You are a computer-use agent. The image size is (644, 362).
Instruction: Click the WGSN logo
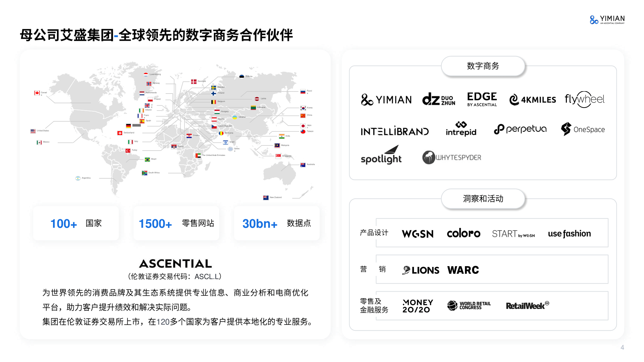pos(418,234)
